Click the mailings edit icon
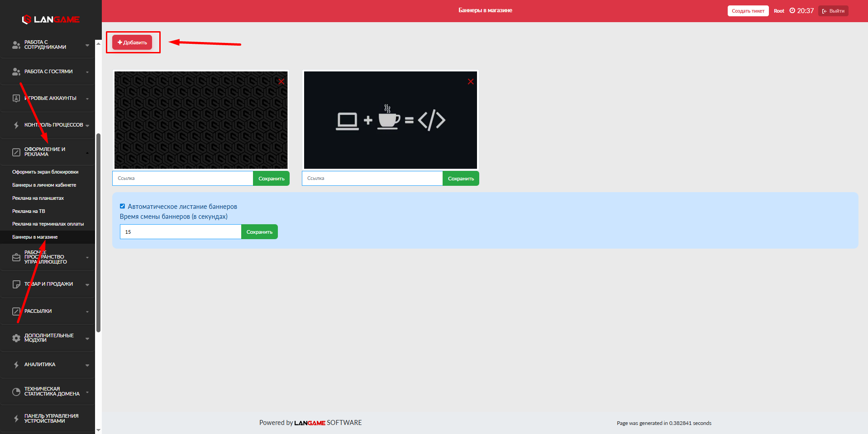The image size is (868, 434). 16,311
